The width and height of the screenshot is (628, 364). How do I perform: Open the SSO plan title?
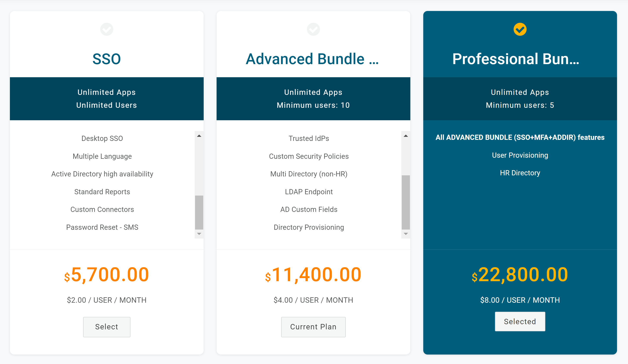tap(107, 59)
